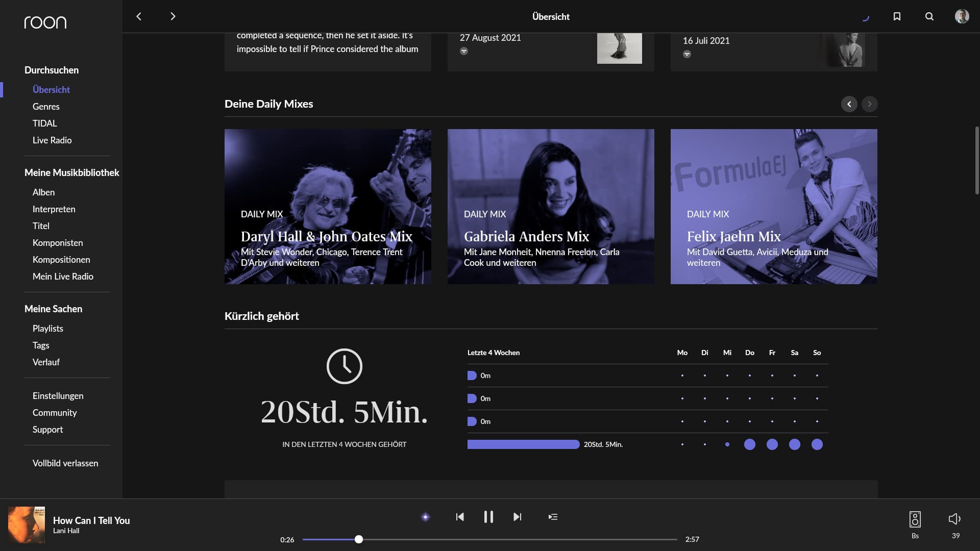Open Verlauf history

coord(46,362)
